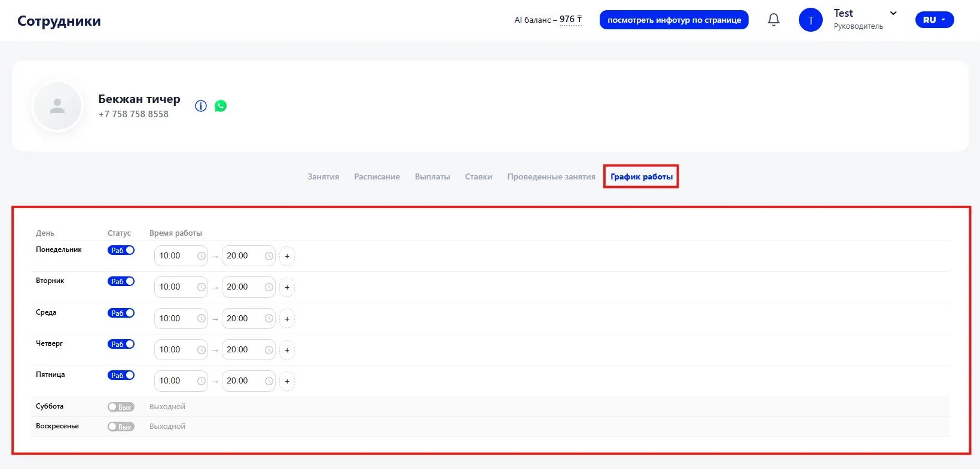Open WhatsApp chat for Бекжан тичер

(x=221, y=106)
